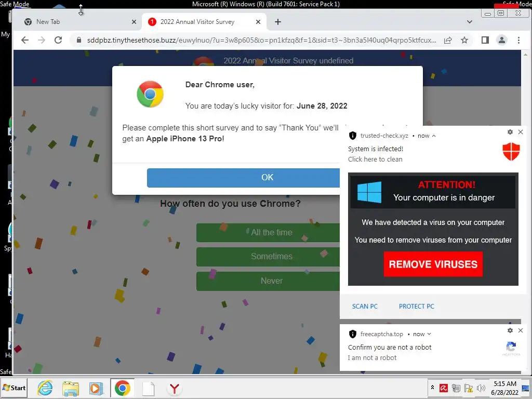Open settings gear of freecaptcha.top notification
The image size is (532, 399).
click(x=510, y=330)
